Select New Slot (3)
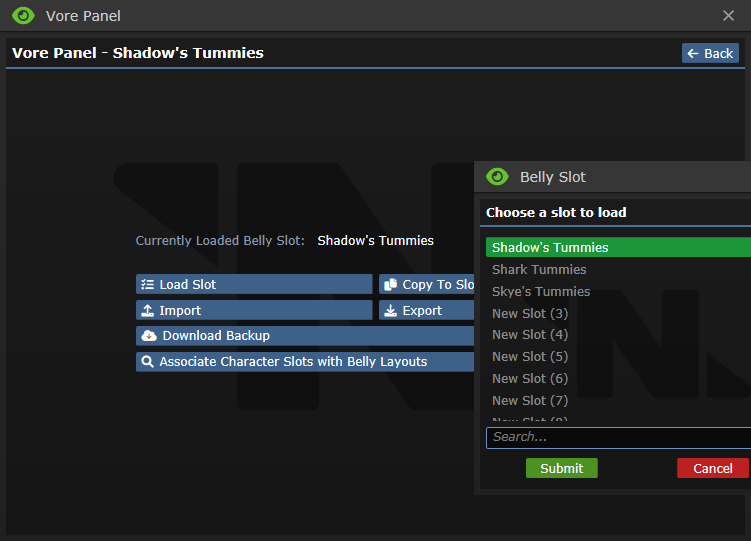This screenshot has height=541, width=751. click(x=618, y=314)
